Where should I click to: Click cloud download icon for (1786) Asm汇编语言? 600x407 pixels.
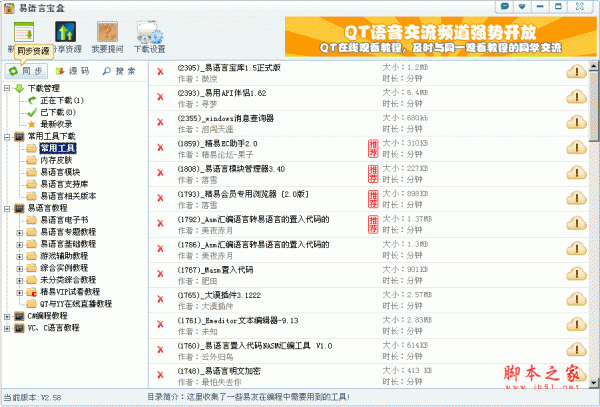(x=576, y=249)
